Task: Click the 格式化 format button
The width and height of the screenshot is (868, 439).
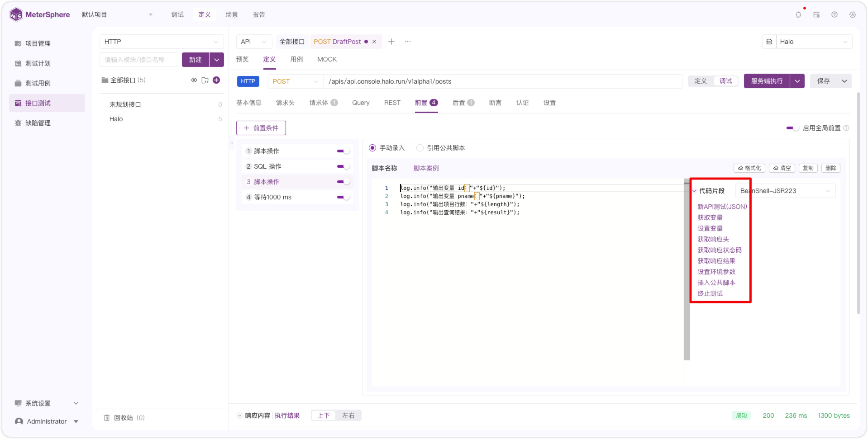Action: (749, 168)
